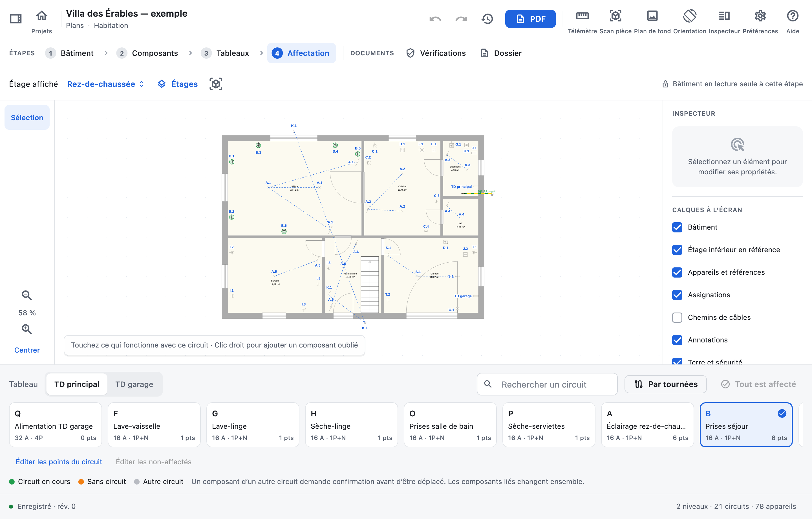The width and height of the screenshot is (812, 519).
Task: Go to step 1 Bâtiment
Action: [70, 53]
